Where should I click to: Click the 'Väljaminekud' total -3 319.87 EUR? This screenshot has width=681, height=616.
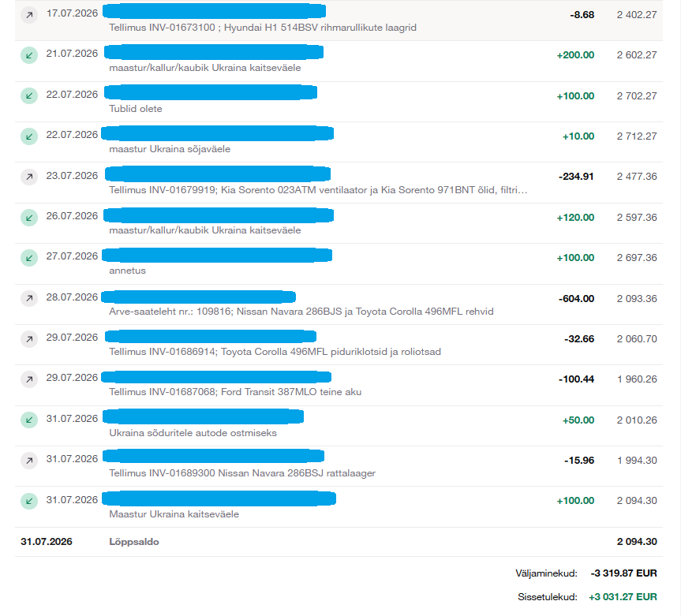[623, 573]
